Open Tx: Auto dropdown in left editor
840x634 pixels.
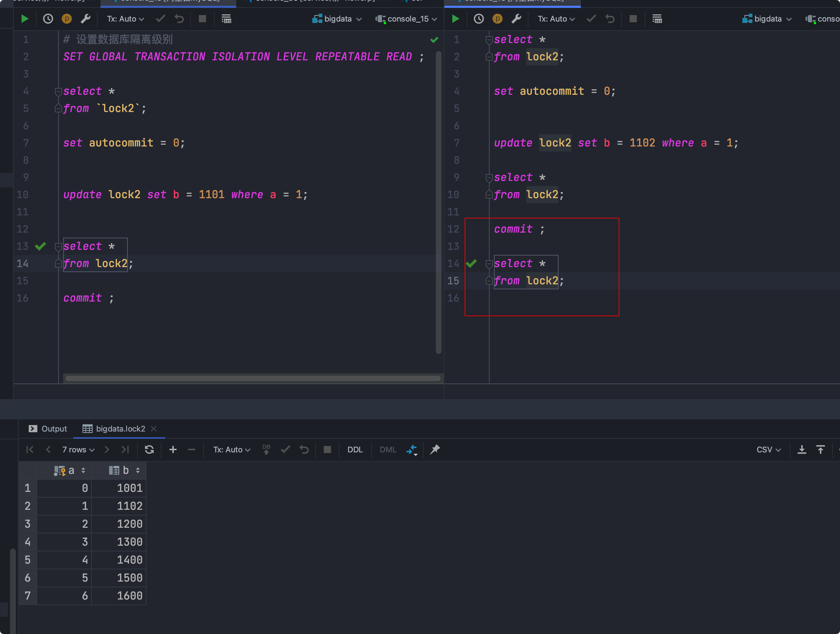pos(125,19)
